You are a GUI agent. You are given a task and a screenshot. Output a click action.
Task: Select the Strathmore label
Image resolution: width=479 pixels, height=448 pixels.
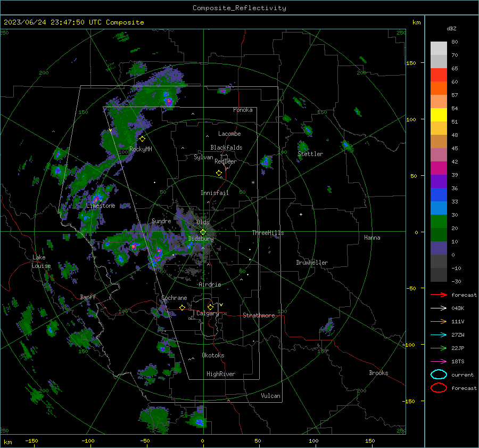click(259, 315)
